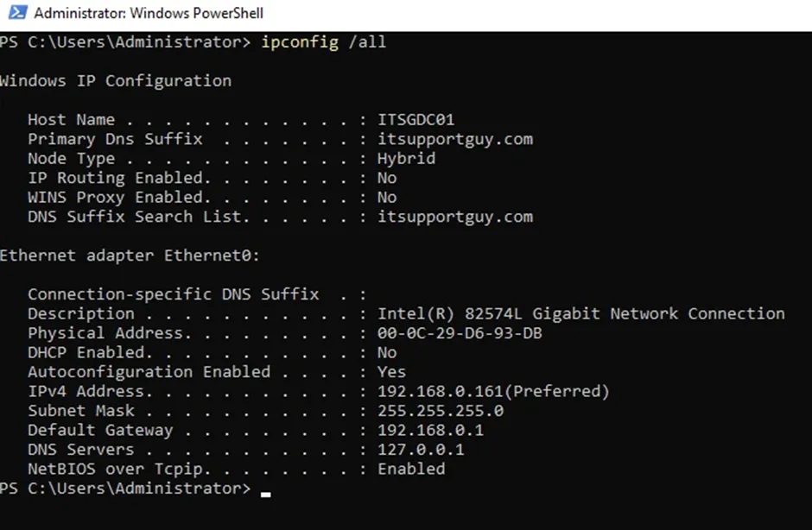The height and width of the screenshot is (530, 812).
Task: Click the 'No' value beside IP Routing Enabled
Action: tap(387, 178)
